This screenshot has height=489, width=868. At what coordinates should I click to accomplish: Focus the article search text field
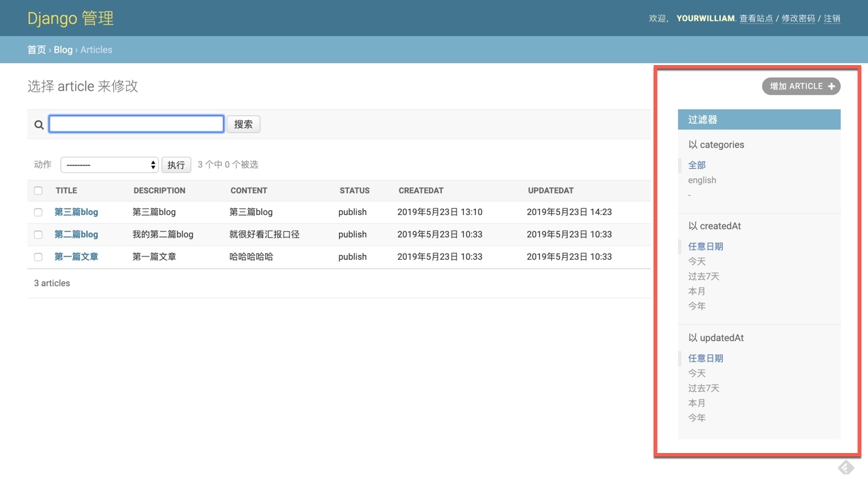pos(136,124)
